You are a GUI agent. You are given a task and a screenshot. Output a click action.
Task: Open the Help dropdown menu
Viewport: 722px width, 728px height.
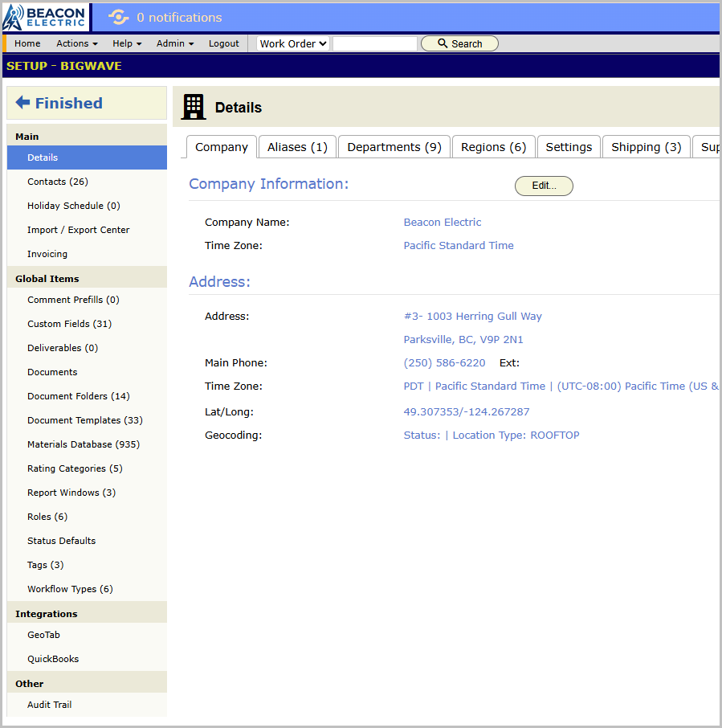coord(127,43)
